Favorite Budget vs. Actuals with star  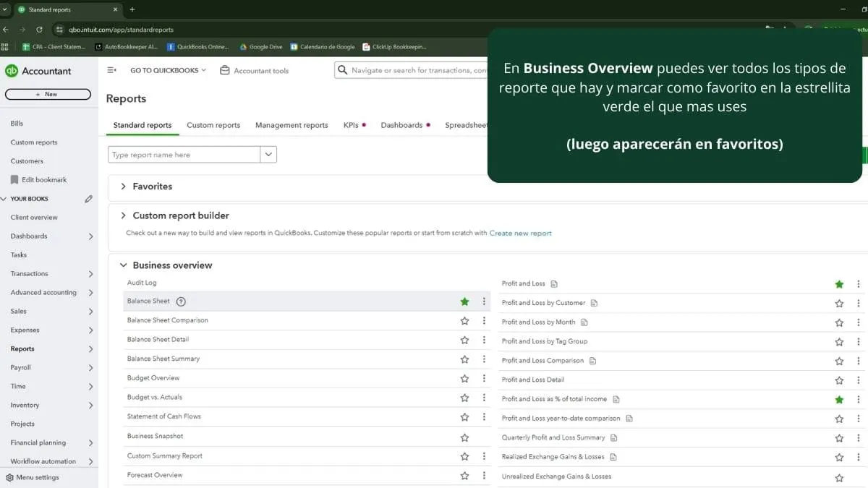[464, 398]
